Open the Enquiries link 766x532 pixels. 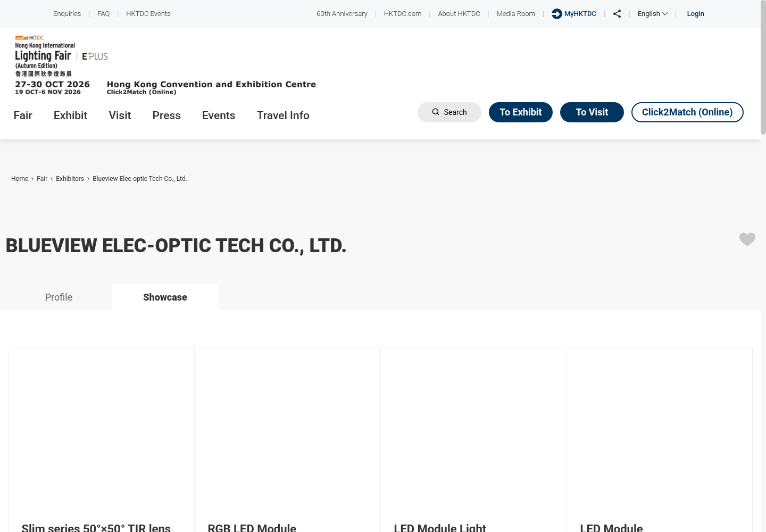coord(67,14)
